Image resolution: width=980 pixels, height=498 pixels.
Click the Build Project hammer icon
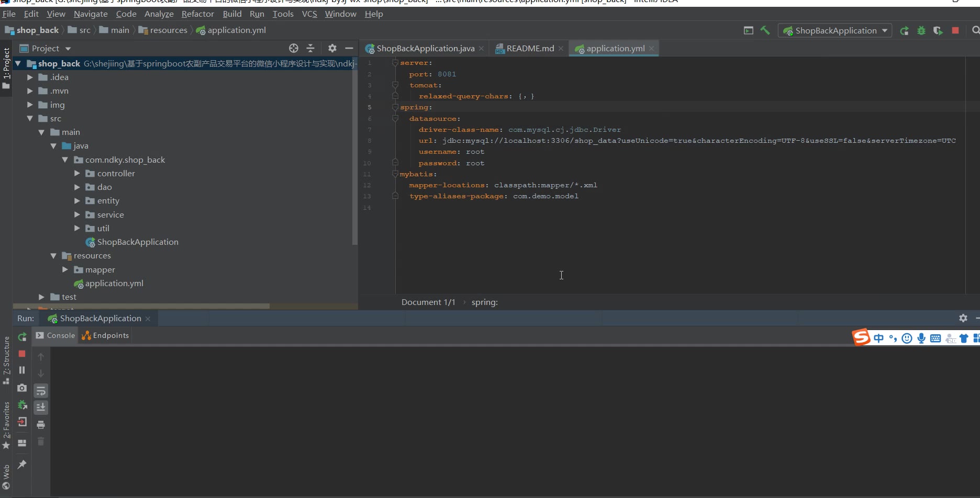click(765, 30)
